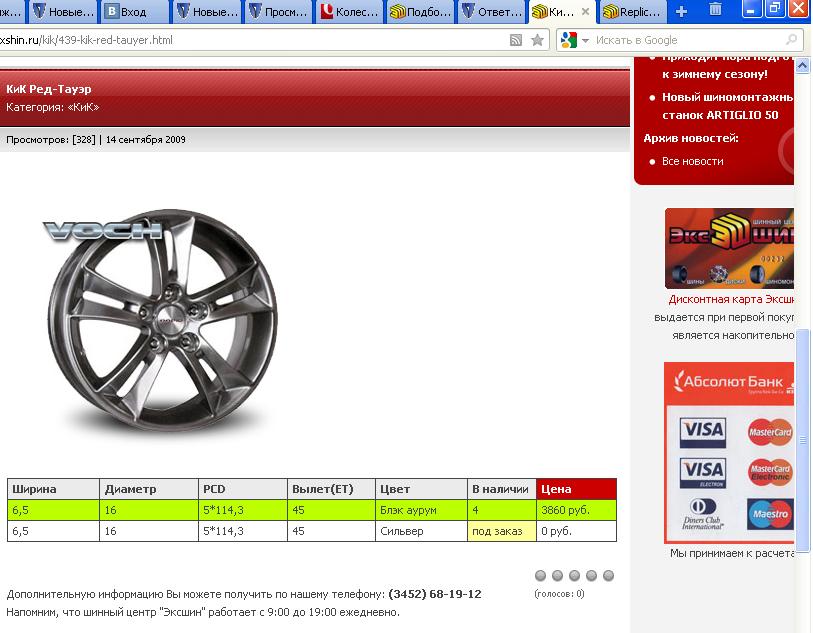The width and height of the screenshot is (813, 633).
Task: Open the closed tabs trash icon
Action: click(x=715, y=10)
